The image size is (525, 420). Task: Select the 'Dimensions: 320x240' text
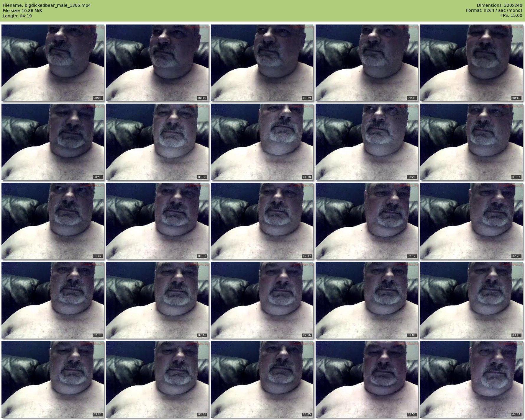(499, 5)
